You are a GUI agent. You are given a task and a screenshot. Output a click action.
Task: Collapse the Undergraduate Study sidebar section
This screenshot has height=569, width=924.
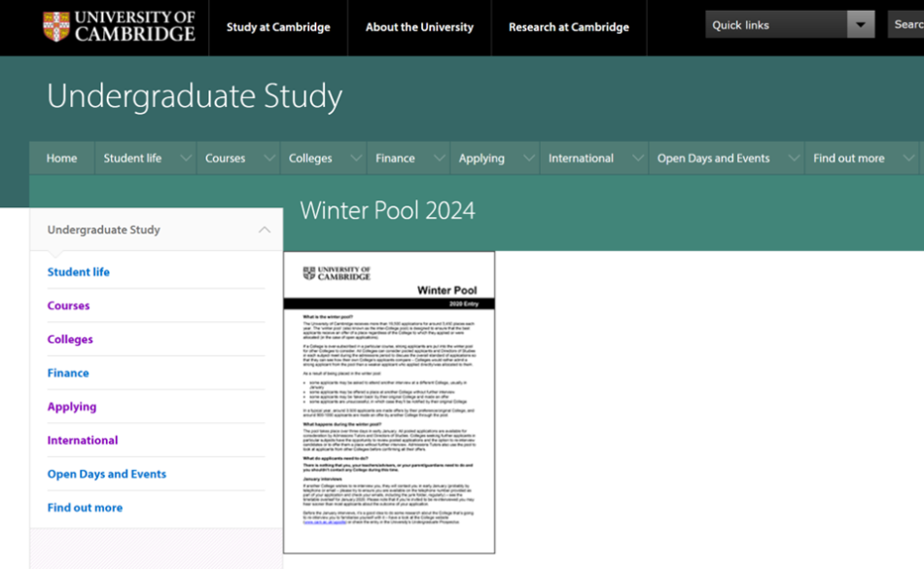click(265, 230)
